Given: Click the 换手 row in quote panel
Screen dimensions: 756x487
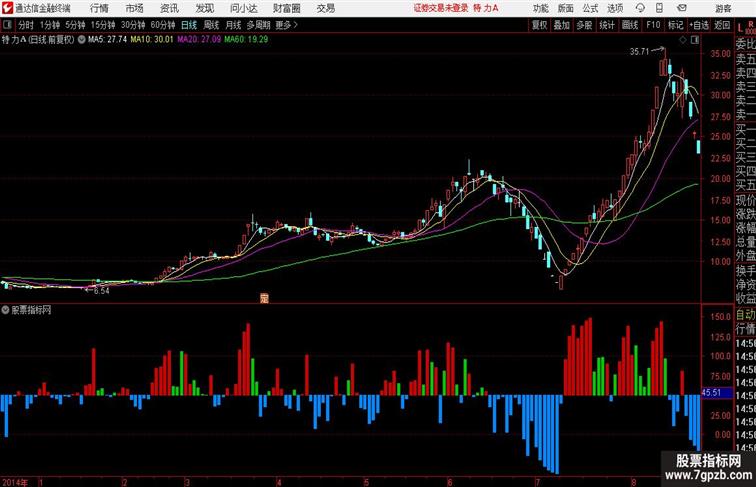Looking at the screenshot, I should pos(746,270).
